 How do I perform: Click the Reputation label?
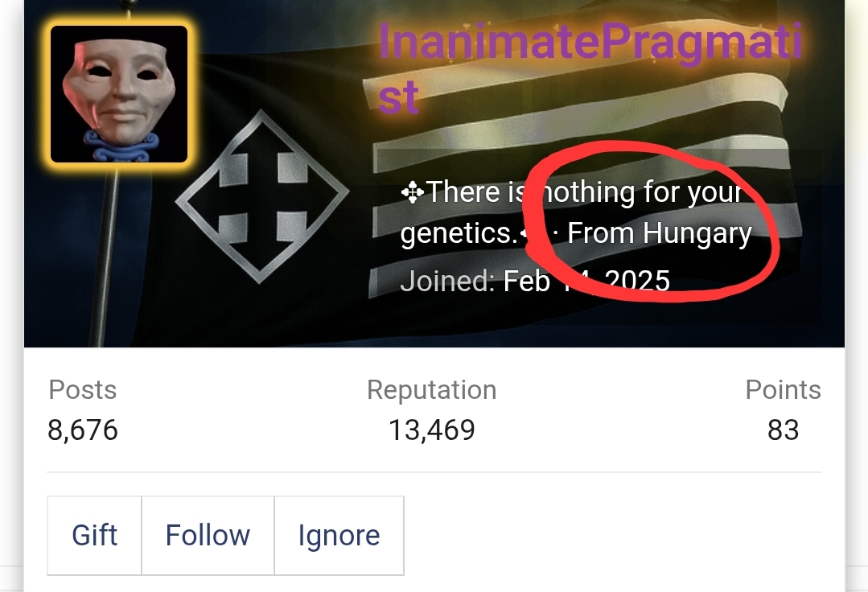point(432,389)
